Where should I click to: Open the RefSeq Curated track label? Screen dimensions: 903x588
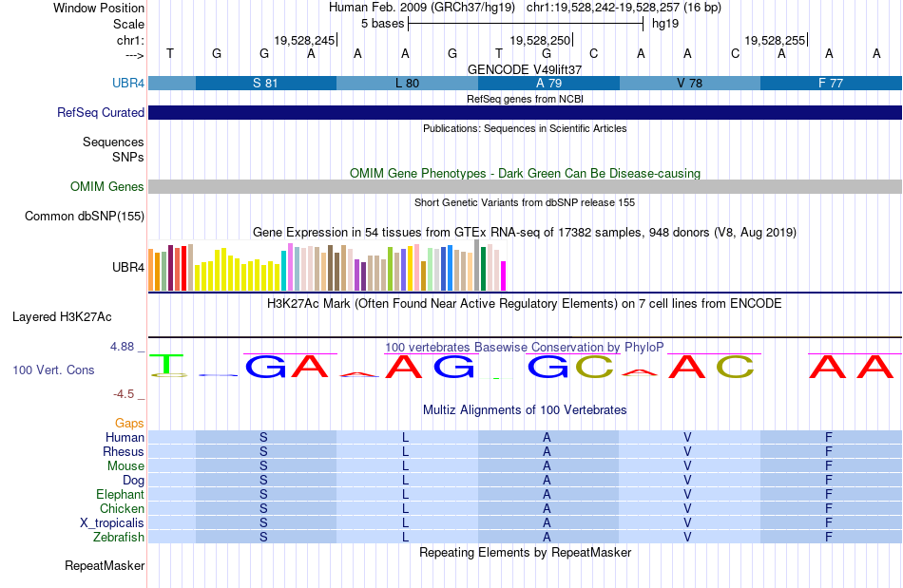[x=100, y=112]
